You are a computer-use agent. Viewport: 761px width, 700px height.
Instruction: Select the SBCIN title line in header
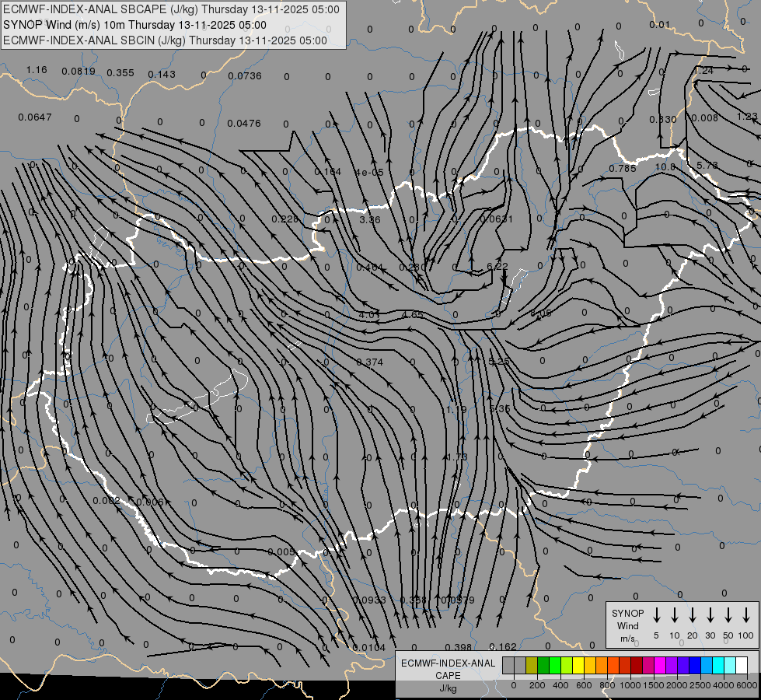pos(165,40)
